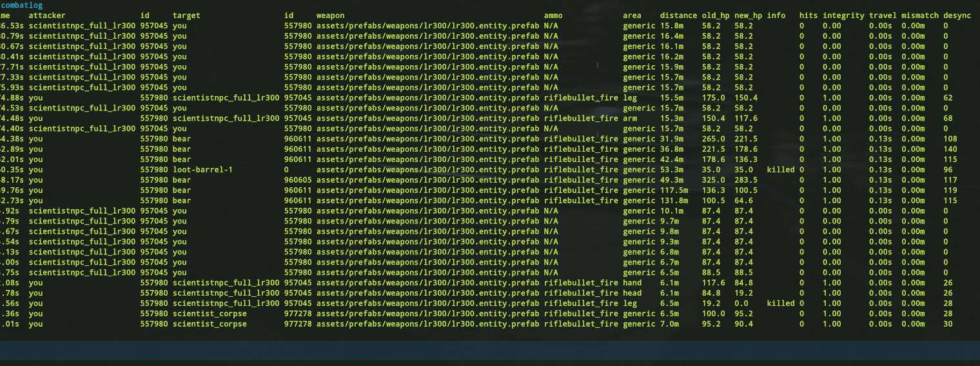Select the 'combatlog' title text
This screenshot has width=980, height=366.
[22, 5]
